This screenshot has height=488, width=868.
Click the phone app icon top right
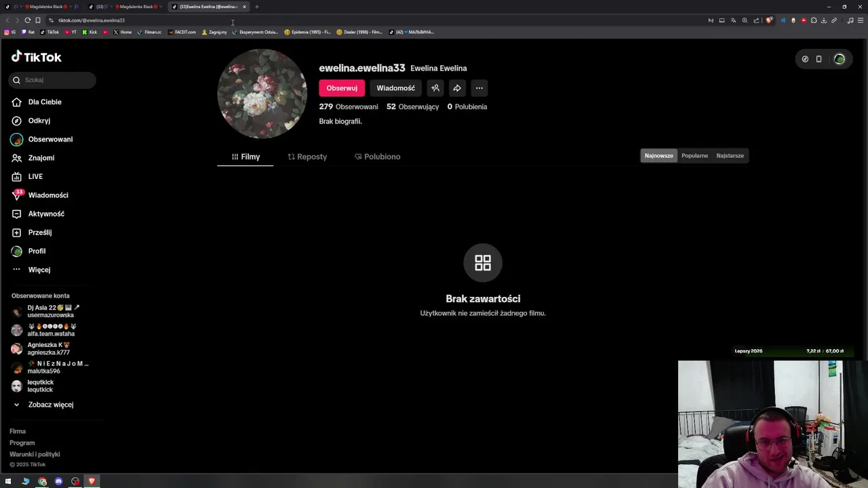click(818, 59)
